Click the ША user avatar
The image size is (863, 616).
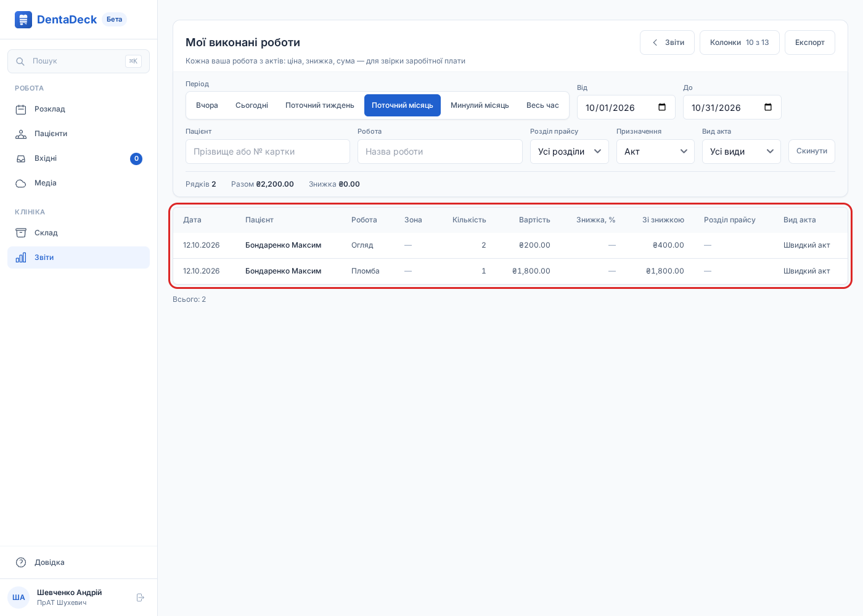click(x=18, y=598)
